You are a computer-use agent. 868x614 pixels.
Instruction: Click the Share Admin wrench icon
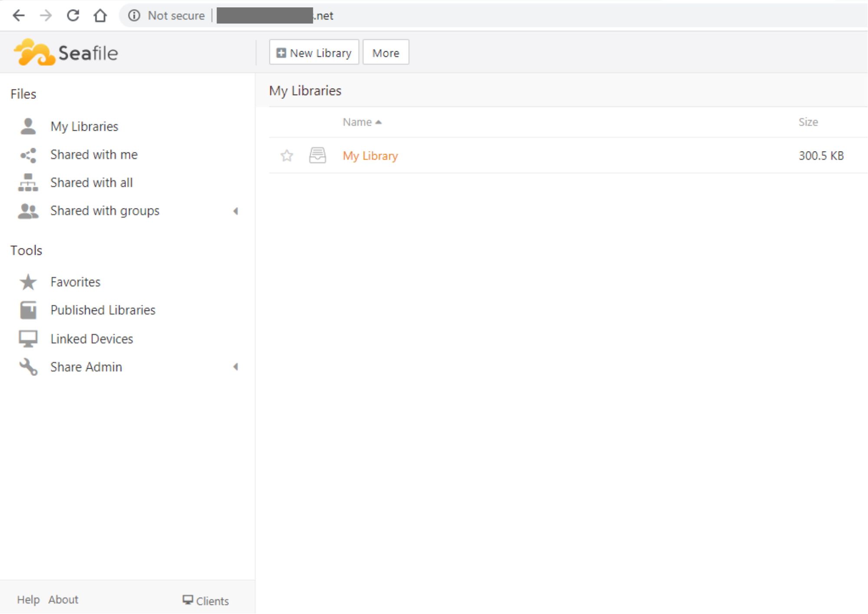tap(28, 367)
